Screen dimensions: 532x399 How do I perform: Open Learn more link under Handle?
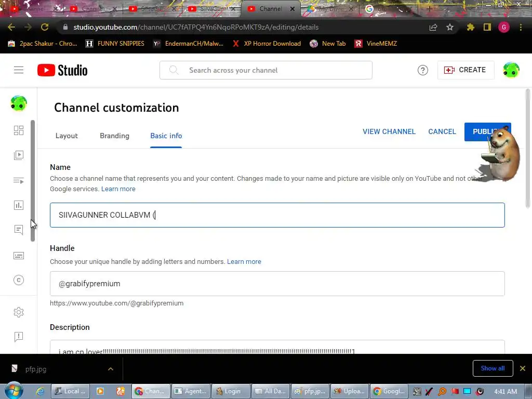(x=244, y=262)
